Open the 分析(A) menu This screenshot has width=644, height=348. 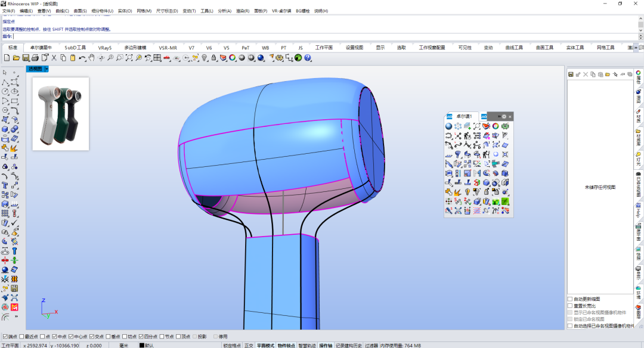pyautogui.click(x=225, y=11)
